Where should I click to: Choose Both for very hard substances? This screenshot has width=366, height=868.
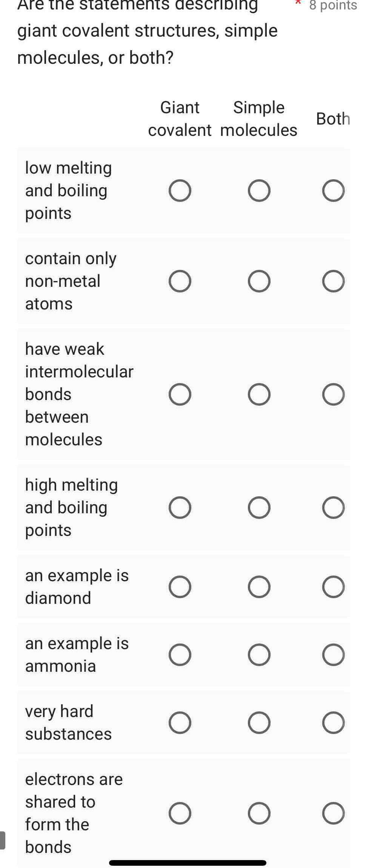point(333,723)
